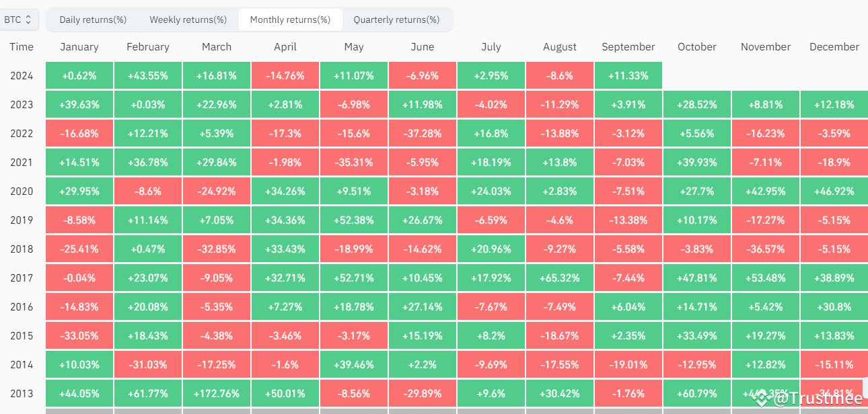Click the -37.28% June 2022 cell
The width and height of the screenshot is (868, 414).
(x=422, y=133)
